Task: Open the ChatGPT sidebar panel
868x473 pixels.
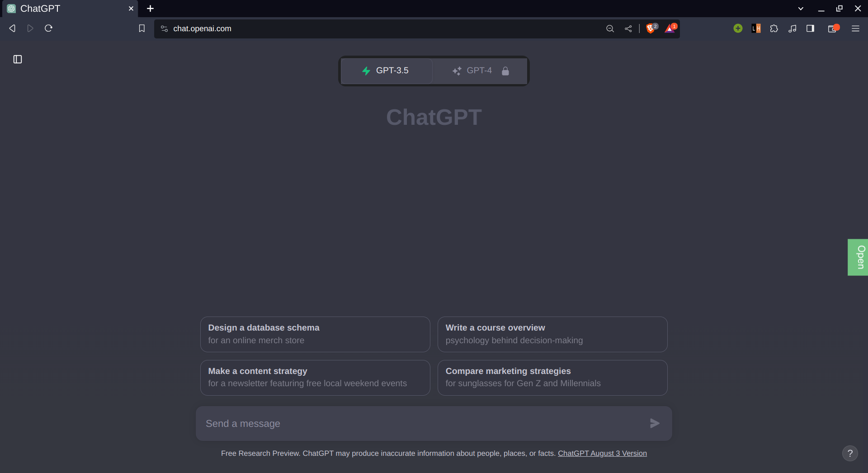Action: [18, 59]
